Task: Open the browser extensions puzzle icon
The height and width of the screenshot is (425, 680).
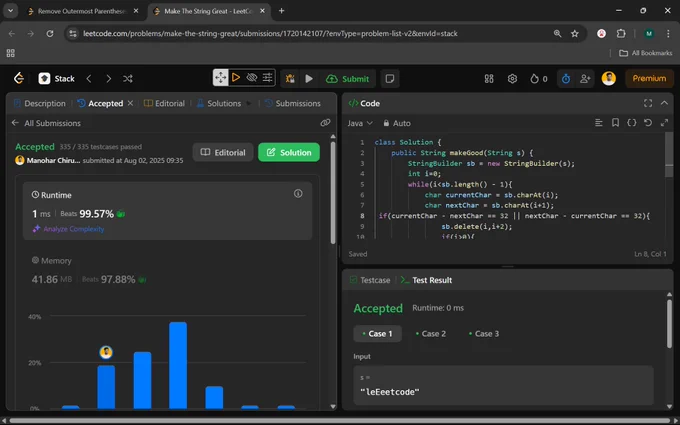Action: [x=621, y=33]
